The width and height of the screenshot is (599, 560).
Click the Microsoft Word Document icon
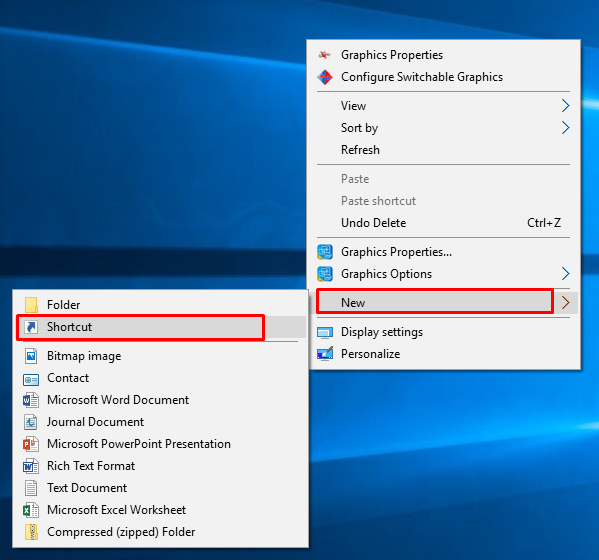coord(31,400)
